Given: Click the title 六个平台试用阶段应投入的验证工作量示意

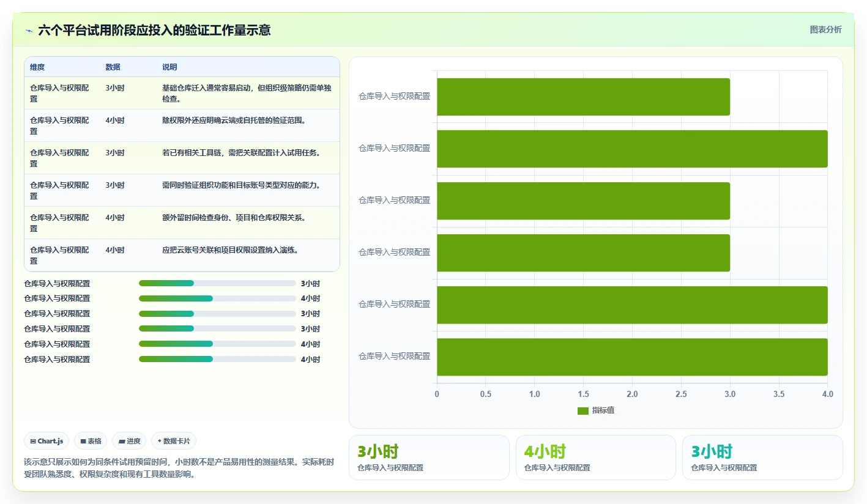Looking at the screenshot, I should pyautogui.click(x=154, y=30).
